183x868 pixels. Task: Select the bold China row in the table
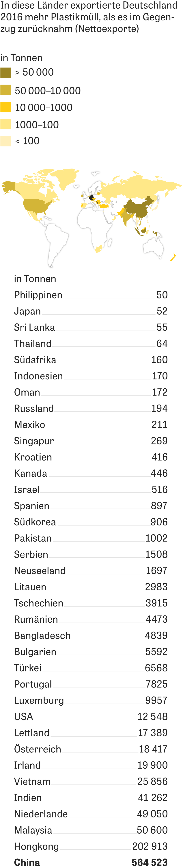tap(91, 862)
